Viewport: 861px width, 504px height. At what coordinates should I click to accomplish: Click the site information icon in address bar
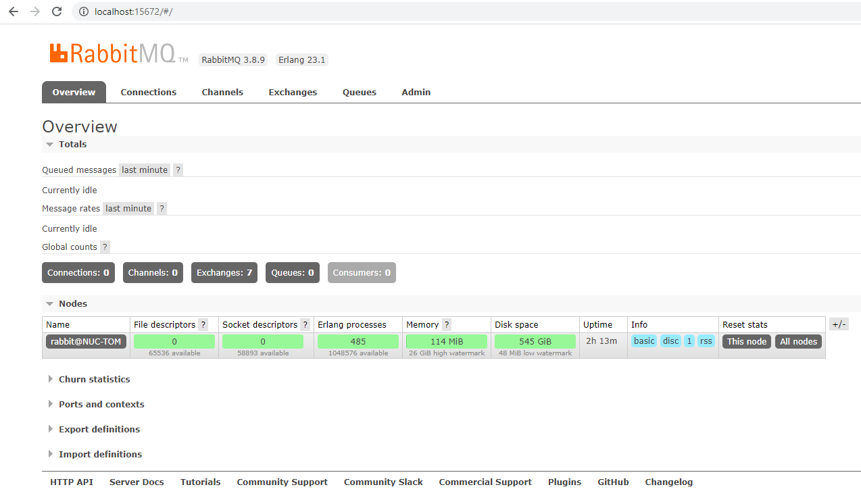[84, 11]
